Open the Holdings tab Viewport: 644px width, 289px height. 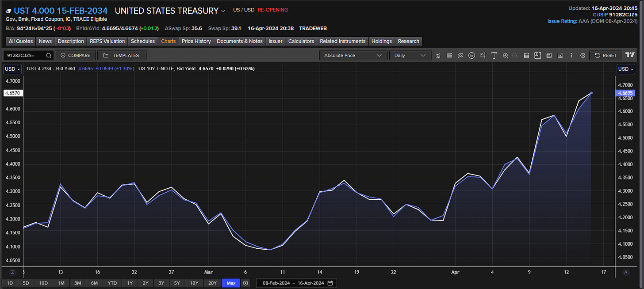coord(382,41)
